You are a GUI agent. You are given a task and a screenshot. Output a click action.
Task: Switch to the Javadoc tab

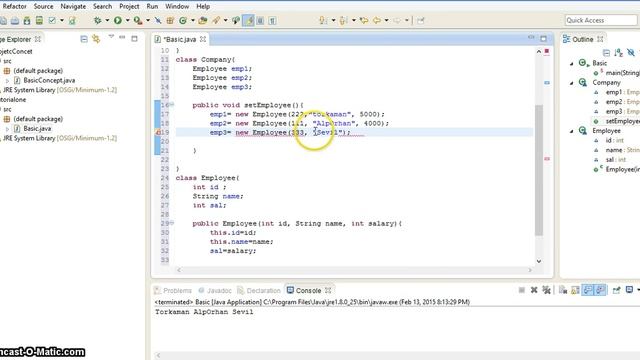click(x=215, y=290)
